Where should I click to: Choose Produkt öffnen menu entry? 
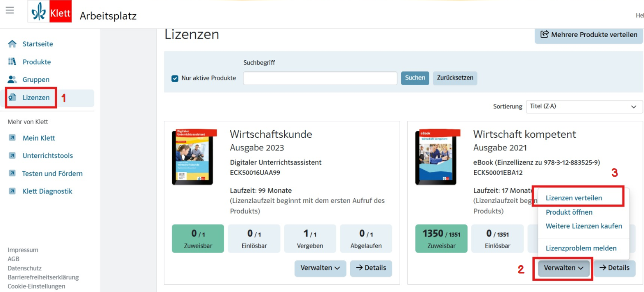click(x=569, y=212)
